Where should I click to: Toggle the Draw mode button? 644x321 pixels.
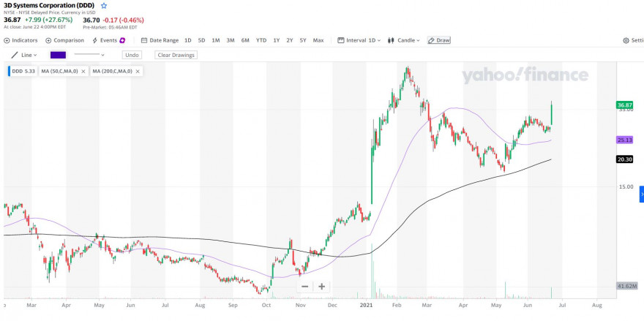click(x=438, y=40)
